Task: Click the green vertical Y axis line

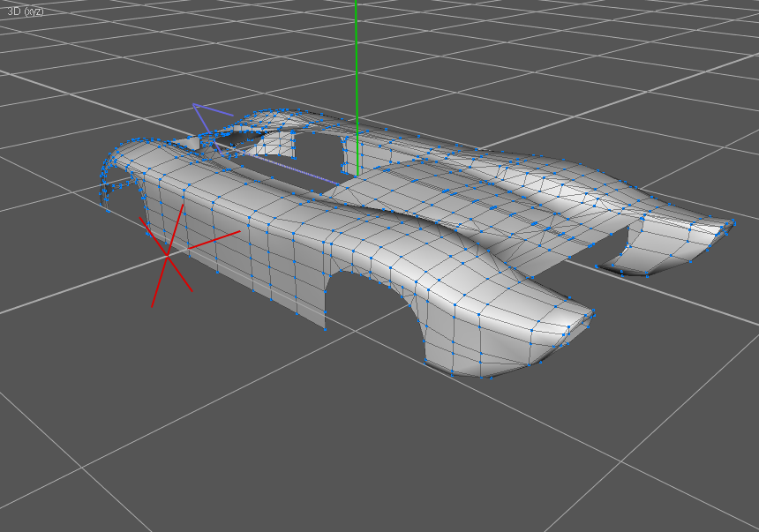Action: pos(357,88)
